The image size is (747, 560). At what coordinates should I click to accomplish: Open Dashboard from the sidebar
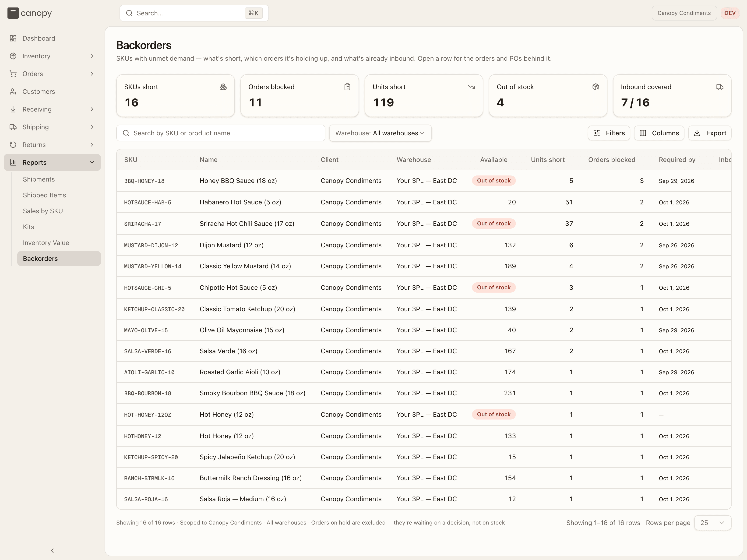pos(52,38)
